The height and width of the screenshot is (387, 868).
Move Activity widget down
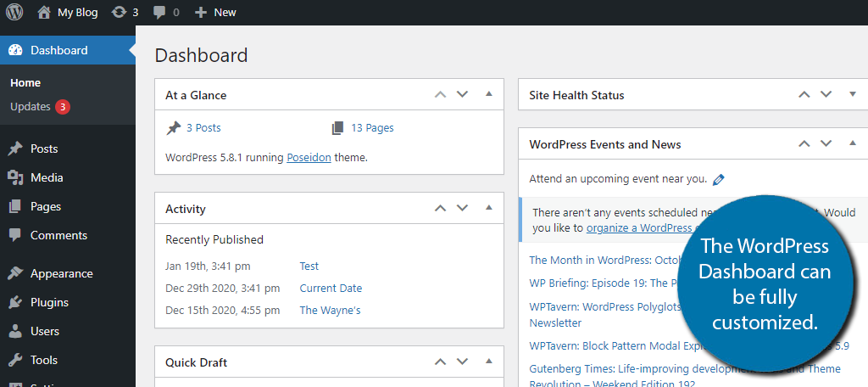point(462,208)
